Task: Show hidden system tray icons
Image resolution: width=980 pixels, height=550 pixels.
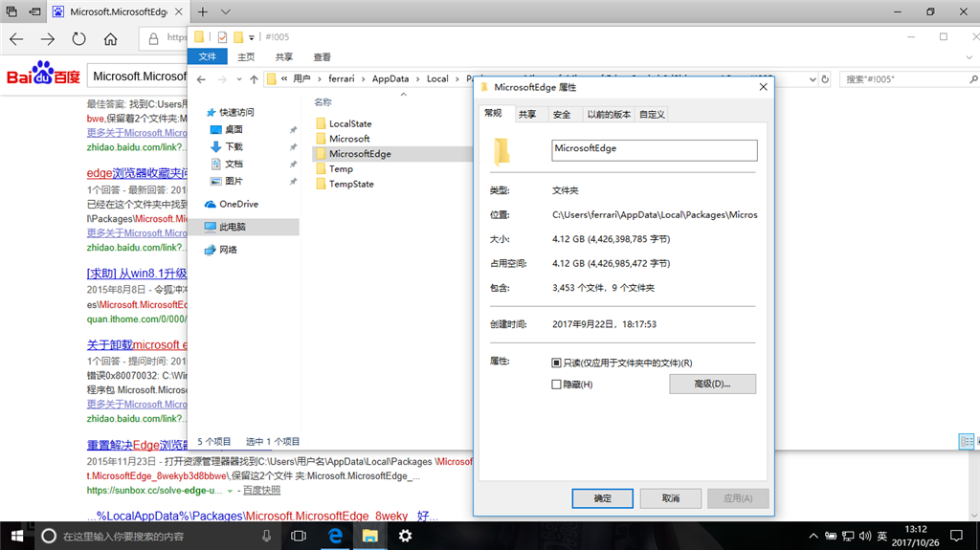Action: pos(813,536)
